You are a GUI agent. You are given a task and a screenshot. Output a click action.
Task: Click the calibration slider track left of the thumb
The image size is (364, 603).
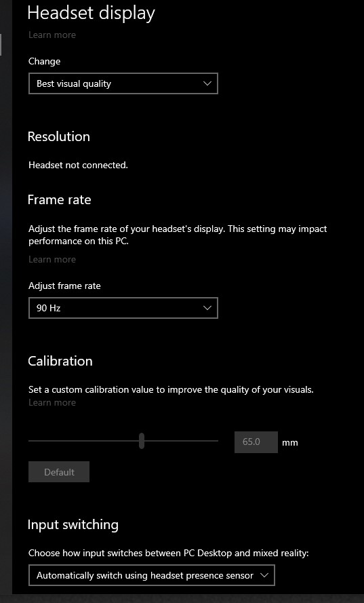point(83,441)
